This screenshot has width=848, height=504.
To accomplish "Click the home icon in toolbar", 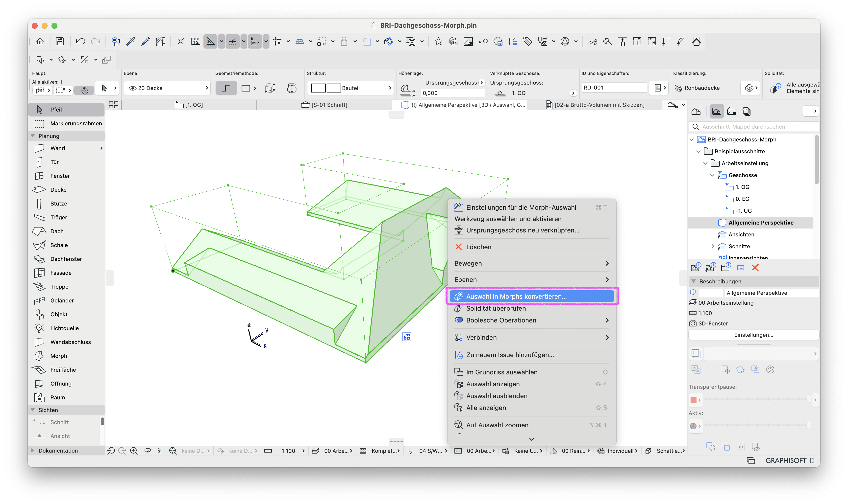I will pos(40,42).
